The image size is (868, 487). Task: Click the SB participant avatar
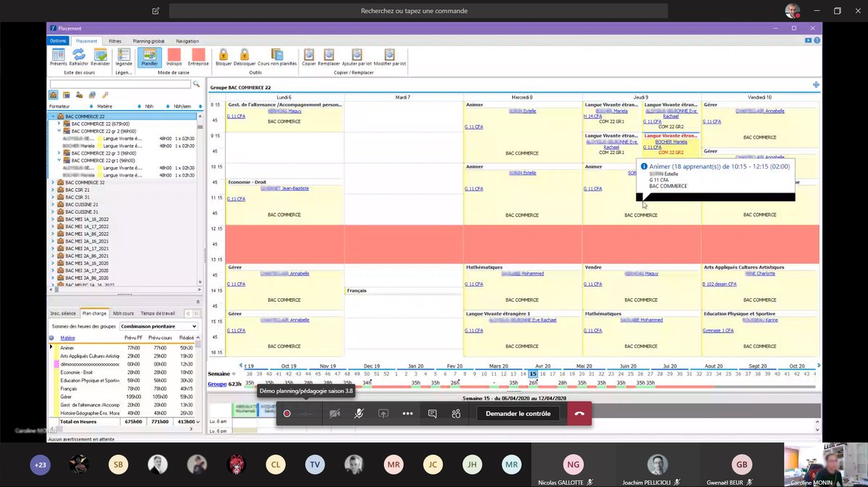(119, 465)
